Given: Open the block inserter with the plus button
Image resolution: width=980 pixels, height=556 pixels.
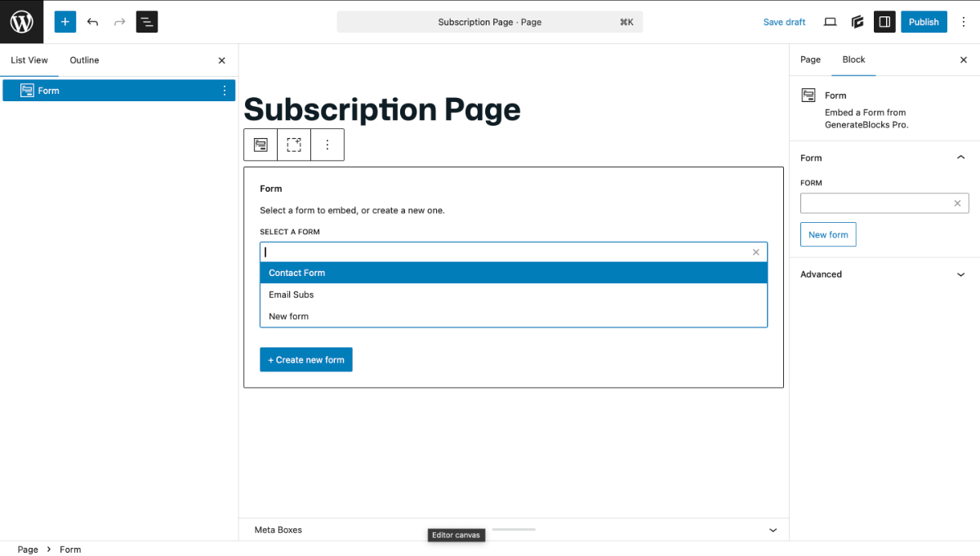Looking at the screenshot, I should pos(65,22).
